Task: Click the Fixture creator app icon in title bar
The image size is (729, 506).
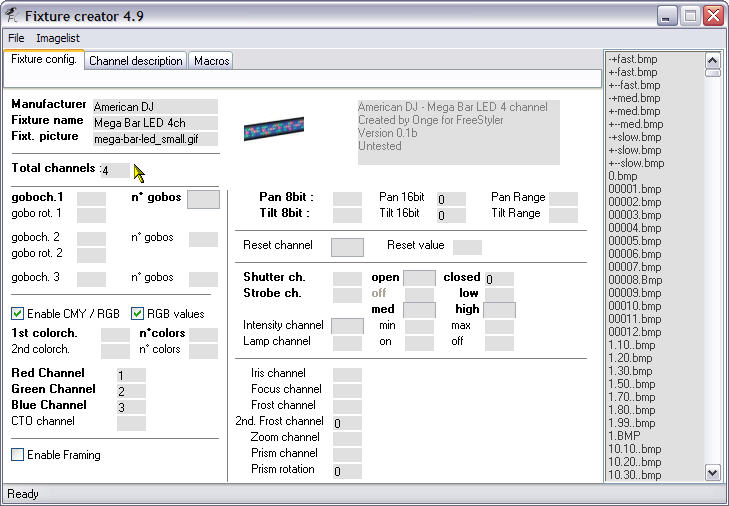Action: 11,16
